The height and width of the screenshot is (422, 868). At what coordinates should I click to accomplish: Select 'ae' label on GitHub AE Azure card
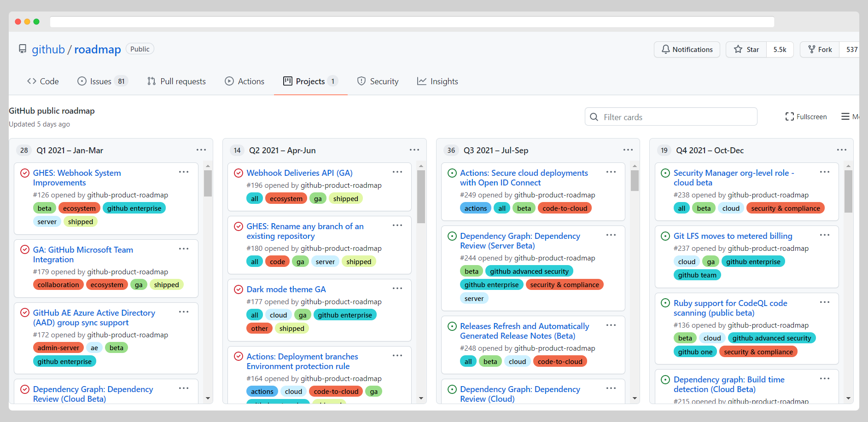[x=94, y=348]
